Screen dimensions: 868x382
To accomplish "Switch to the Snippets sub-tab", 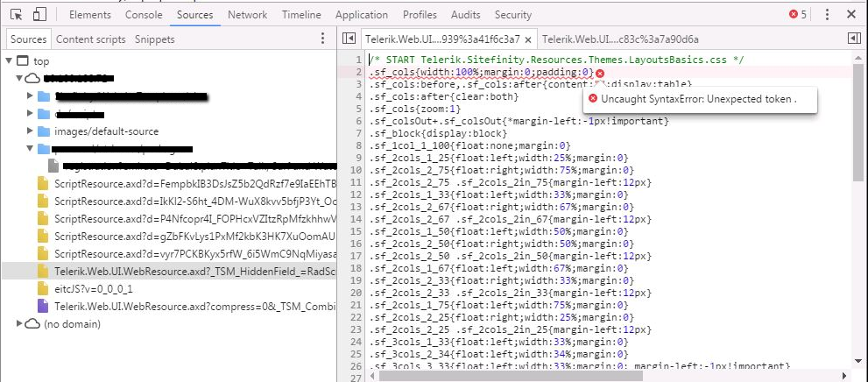I will tap(155, 39).
